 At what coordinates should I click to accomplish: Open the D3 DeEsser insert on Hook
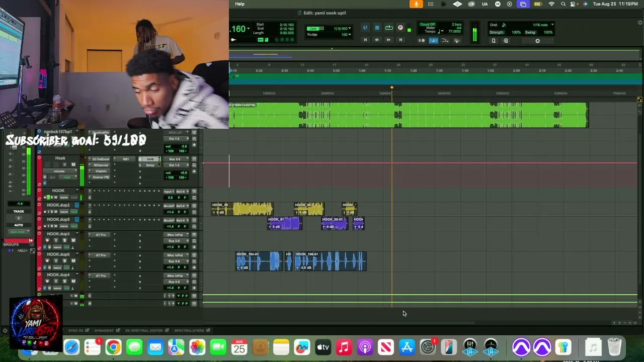(101, 159)
